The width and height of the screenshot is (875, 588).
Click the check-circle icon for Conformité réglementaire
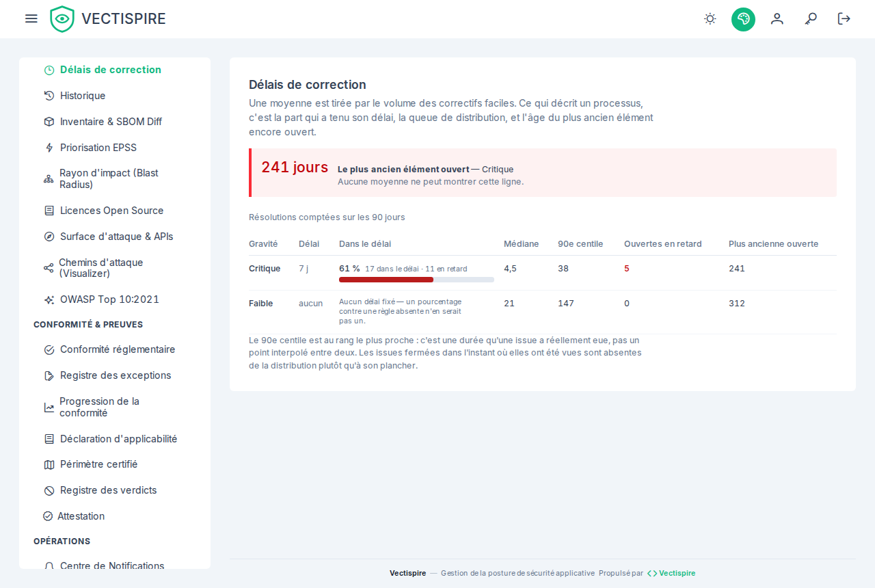pyautogui.click(x=49, y=349)
